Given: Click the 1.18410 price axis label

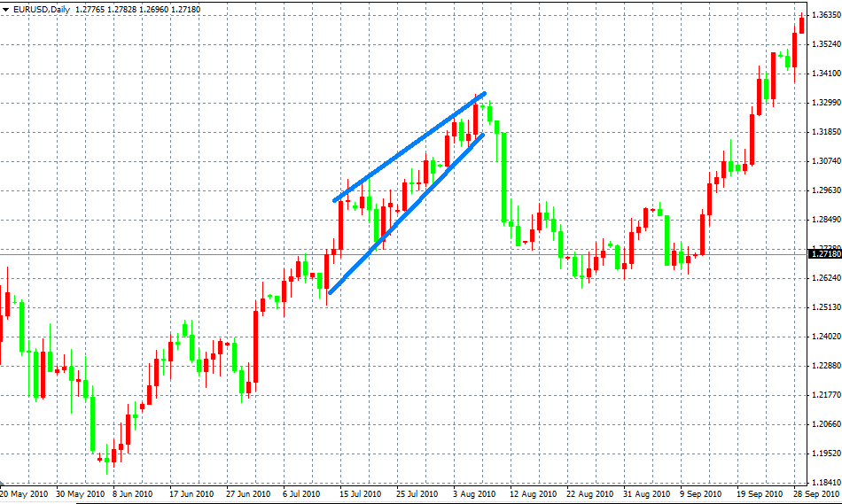Looking at the screenshot, I should pyautogui.click(x=825, y=482).
